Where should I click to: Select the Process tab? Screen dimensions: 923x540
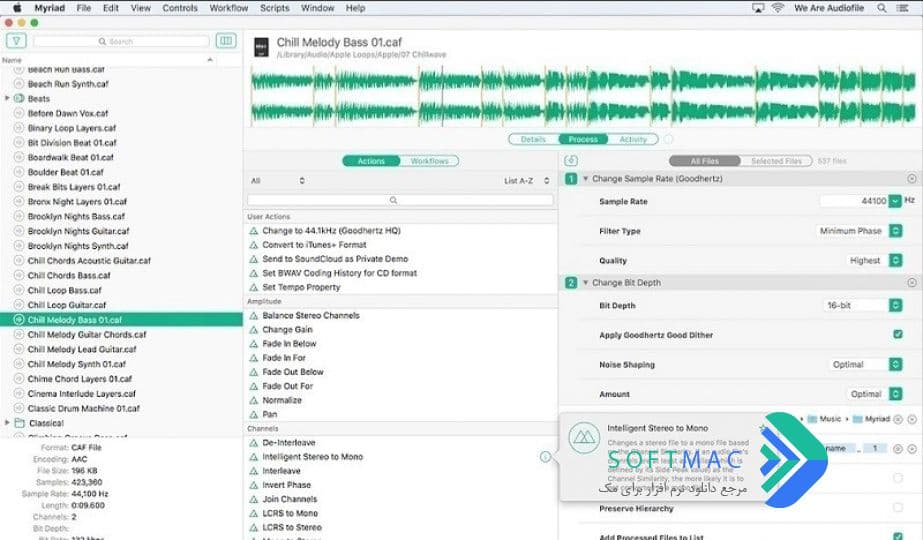tap(583, 140)
